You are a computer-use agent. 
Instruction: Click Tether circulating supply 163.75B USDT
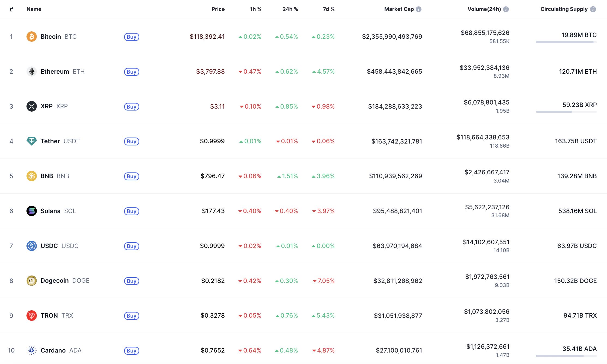(x=576, y=141)
